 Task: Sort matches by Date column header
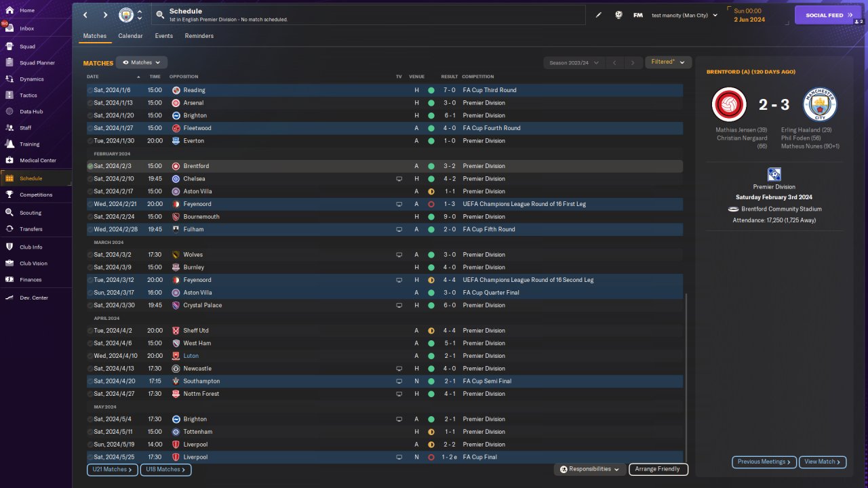coord(93,77)
